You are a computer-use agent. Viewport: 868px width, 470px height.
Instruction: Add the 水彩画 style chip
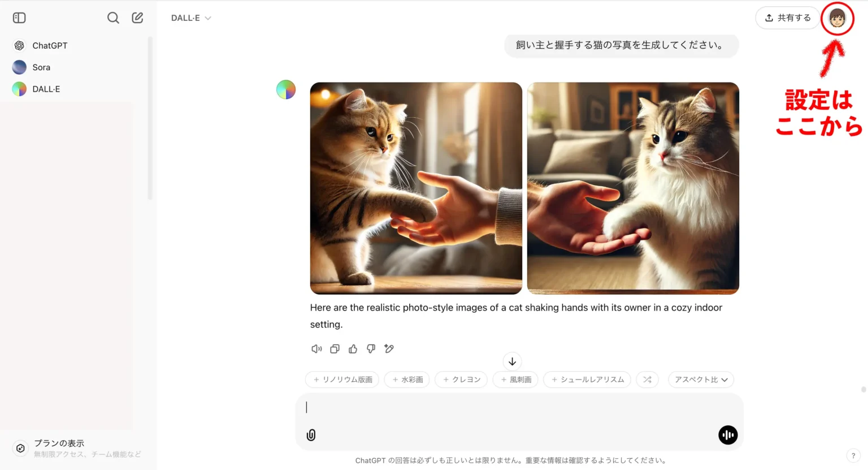[407, 380]
